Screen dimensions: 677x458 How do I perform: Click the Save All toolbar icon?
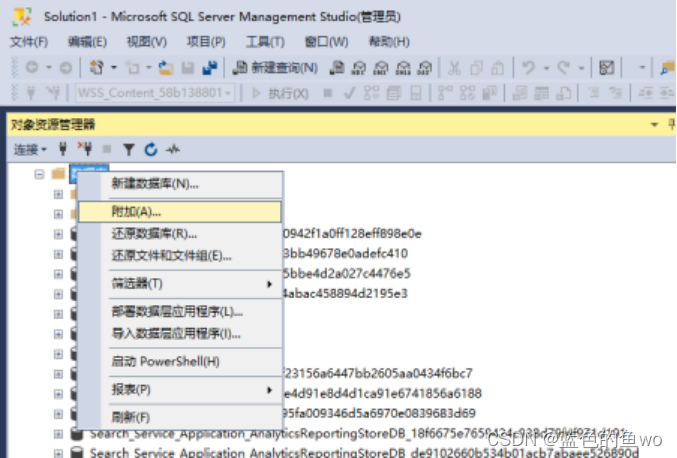(210, 68)
